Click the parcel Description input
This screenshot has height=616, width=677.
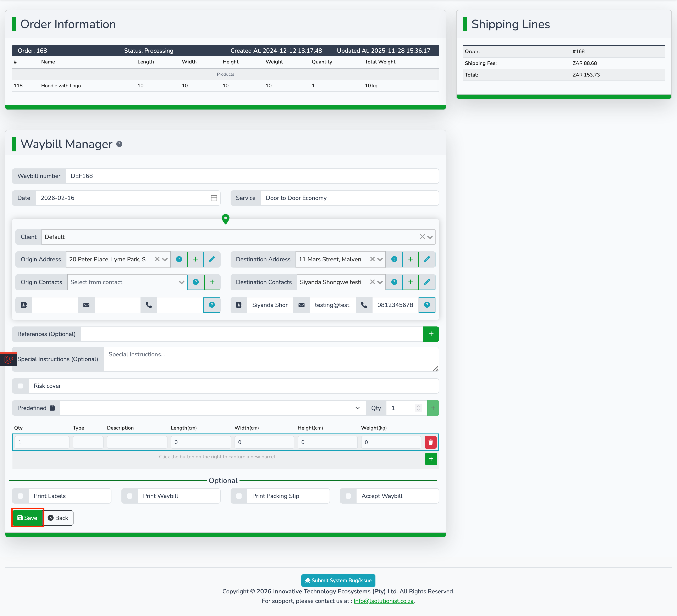[x=137, y=443]
